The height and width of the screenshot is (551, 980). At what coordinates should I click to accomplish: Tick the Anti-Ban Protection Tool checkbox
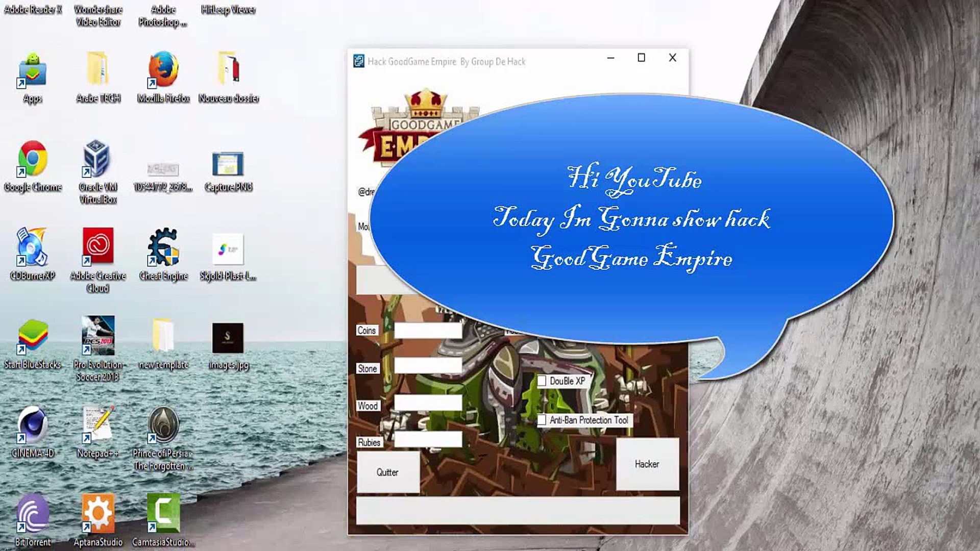(x=542, y=420)
